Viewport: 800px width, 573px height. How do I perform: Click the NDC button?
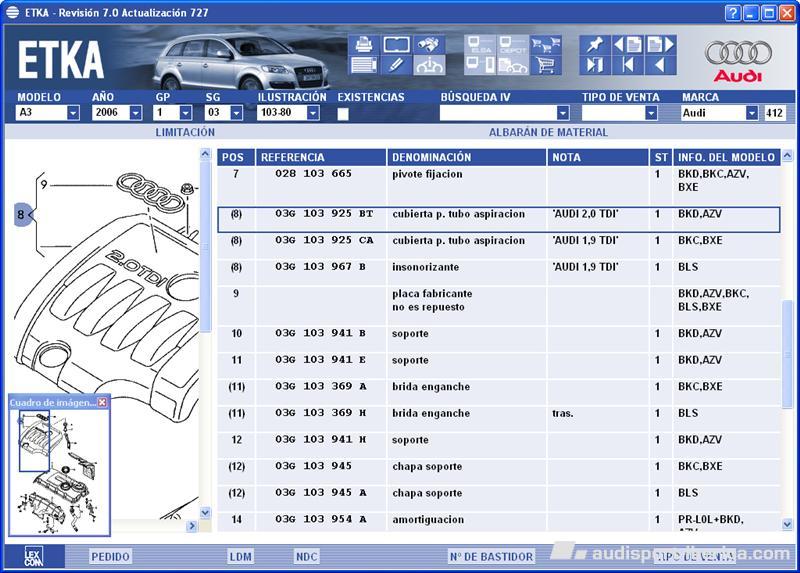(x=307, y=557)
